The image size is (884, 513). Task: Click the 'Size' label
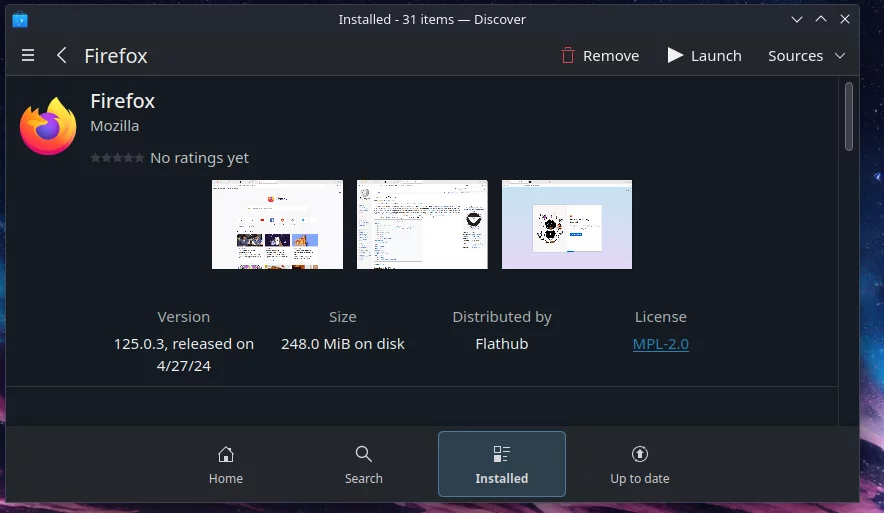click(343, 317)
